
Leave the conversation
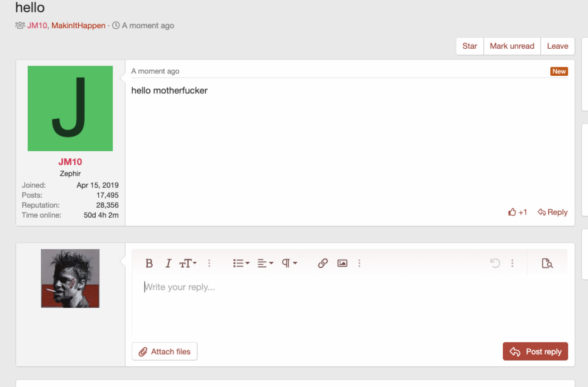coord(557,46)
